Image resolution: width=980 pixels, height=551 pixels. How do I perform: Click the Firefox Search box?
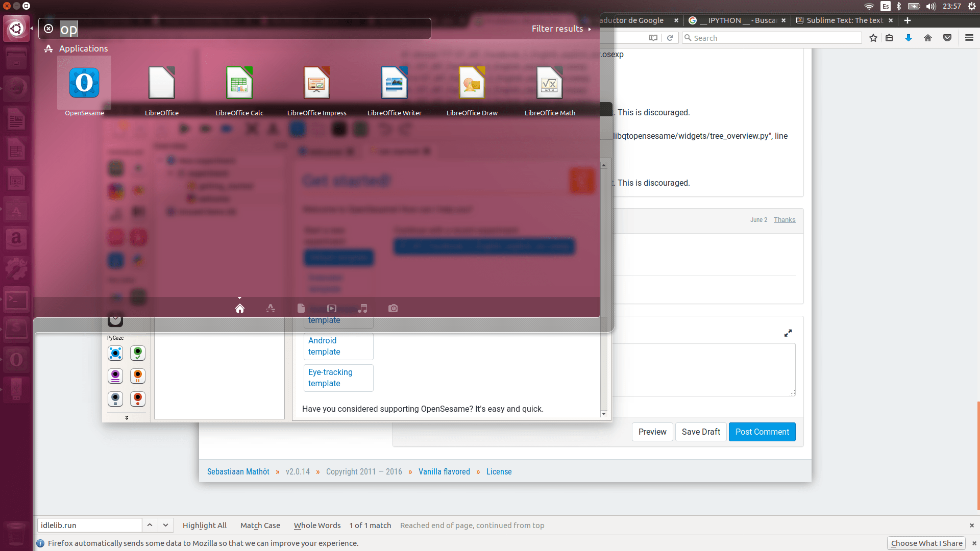coord(772,38)
